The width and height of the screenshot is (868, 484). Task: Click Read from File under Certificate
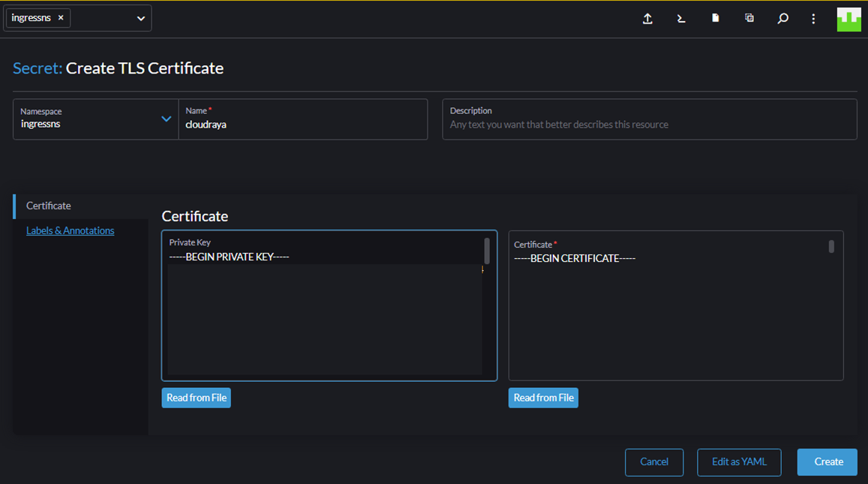pyautogui.click(x=544, y=398)
